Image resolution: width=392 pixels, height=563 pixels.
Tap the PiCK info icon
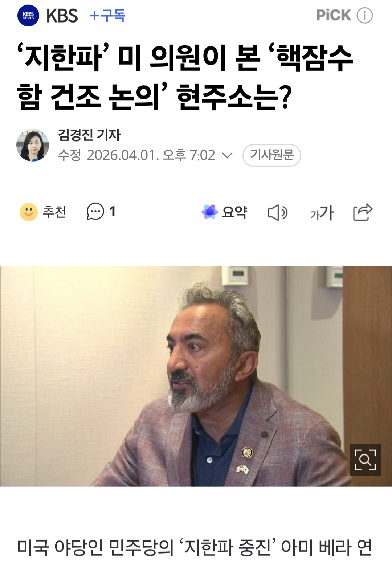[364, 15]
